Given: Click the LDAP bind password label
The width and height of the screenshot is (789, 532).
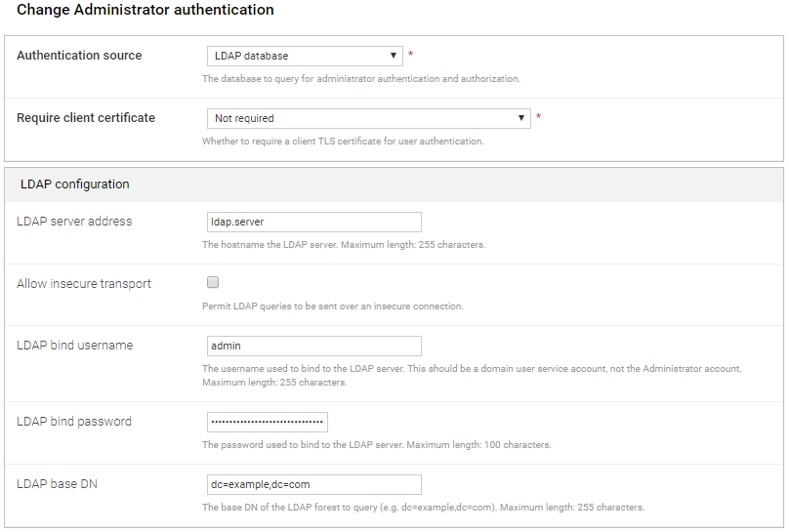Looking at the screenshot, I should (74, 422).
